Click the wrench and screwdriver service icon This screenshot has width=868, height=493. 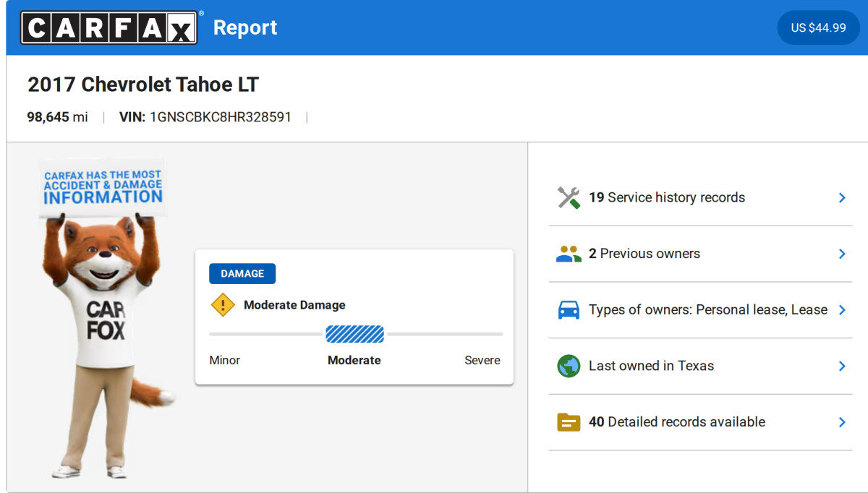[569, 197]
